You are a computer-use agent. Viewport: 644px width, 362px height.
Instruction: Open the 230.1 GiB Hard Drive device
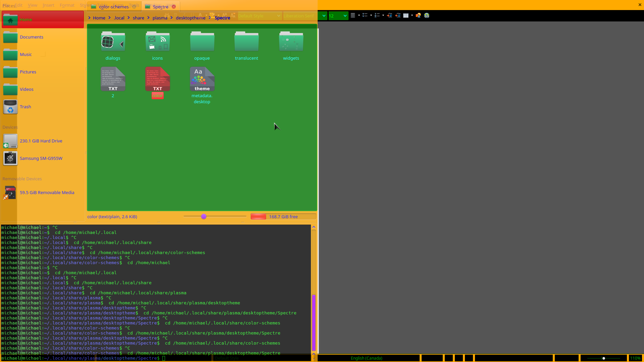click(43, 141)
